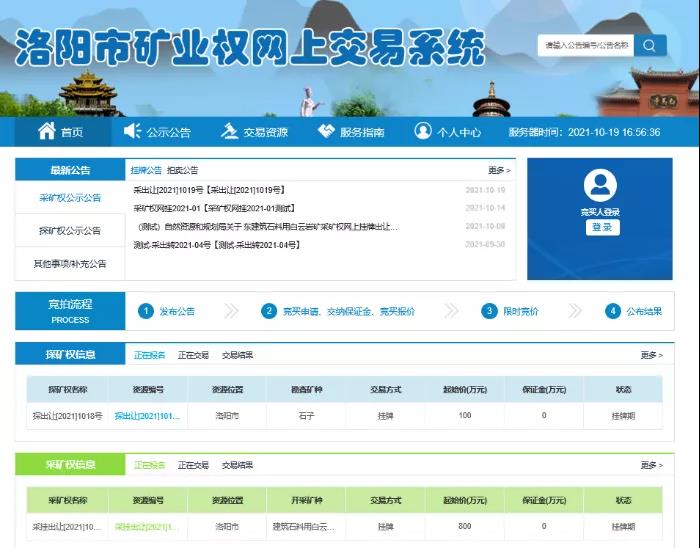This screenshot has height=548, width=700.
Task: Select 交易结果 tab under 探矿权信息
Action: click(x=238, y=355)
